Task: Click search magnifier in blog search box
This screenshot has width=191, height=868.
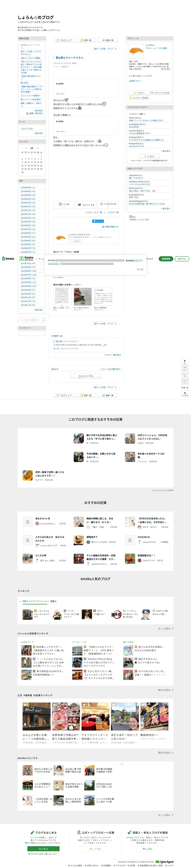Action: pos(43,320)
